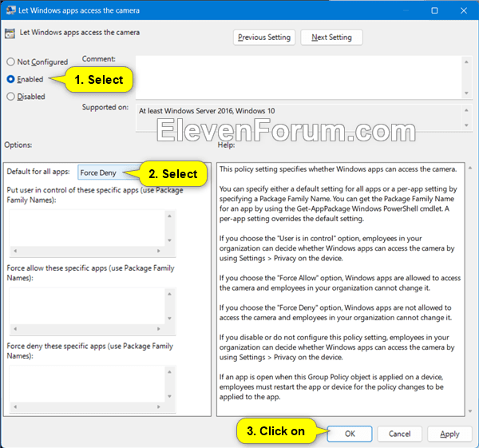Click Help paragraph starting 'If an app is open'
The image size is (479, 448).
point(331,387)
